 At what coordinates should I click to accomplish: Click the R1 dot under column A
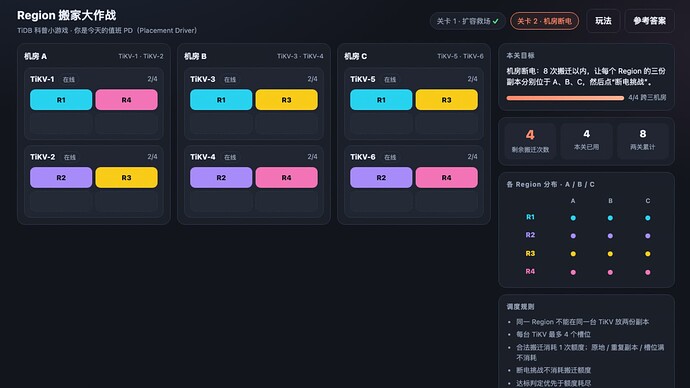(x=573, y=218)
